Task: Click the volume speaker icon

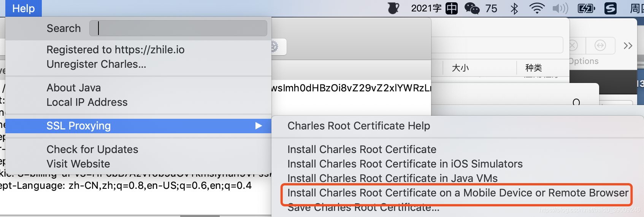Action: click(560, 8)
